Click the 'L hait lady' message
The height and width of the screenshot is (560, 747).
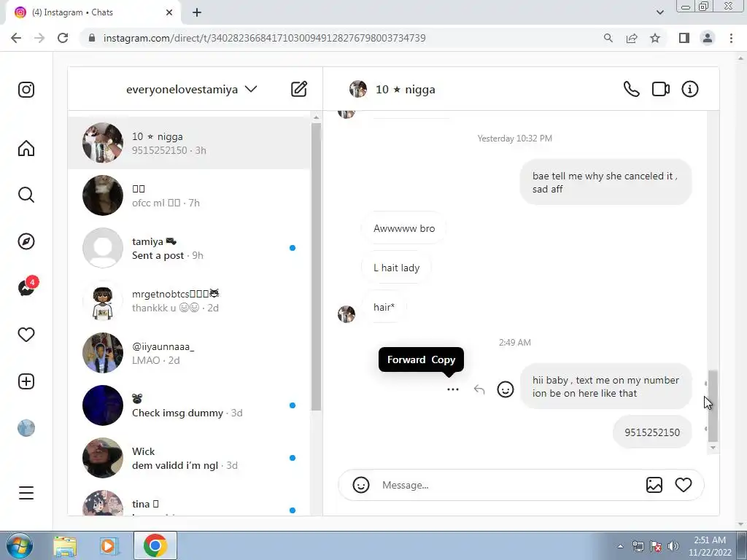(x=396, y=268)
